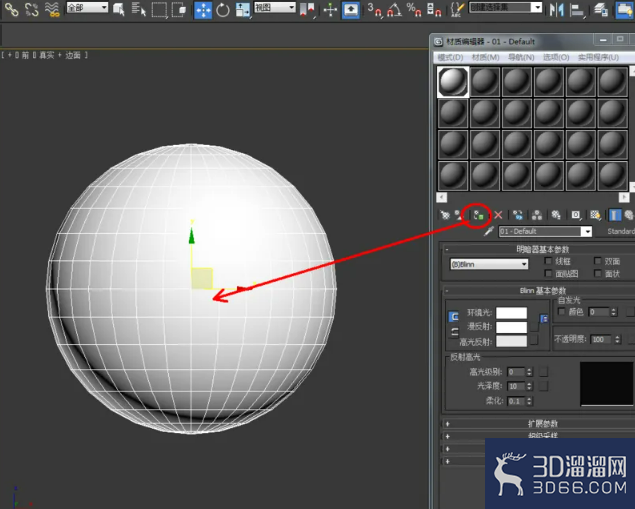This screenshot has width=635, height=509.
Task: Activate the Rotate tool in toolbar
Action: pyautogui.click(x=223, y=10)
